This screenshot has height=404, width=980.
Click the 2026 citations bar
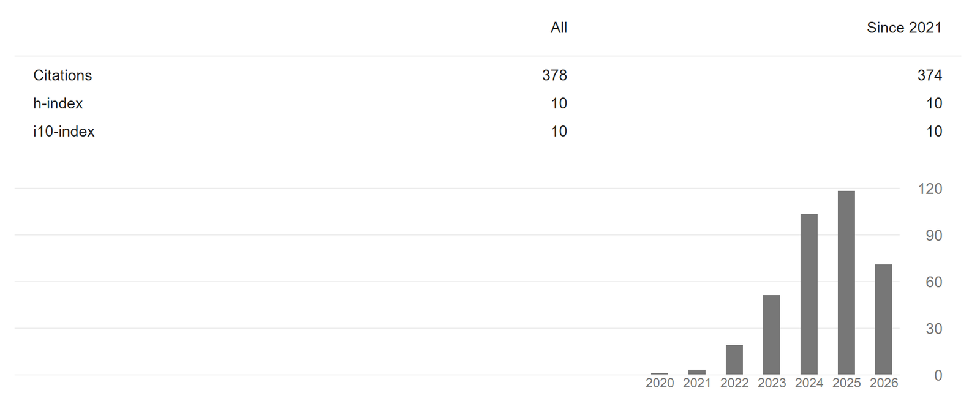click(x=883, y=320)
